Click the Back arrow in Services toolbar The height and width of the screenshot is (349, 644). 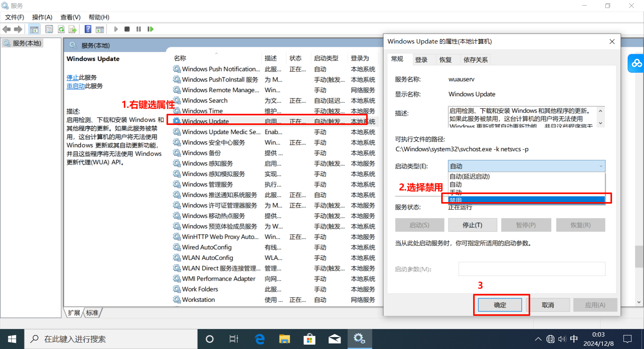click(x=7, y=29)
